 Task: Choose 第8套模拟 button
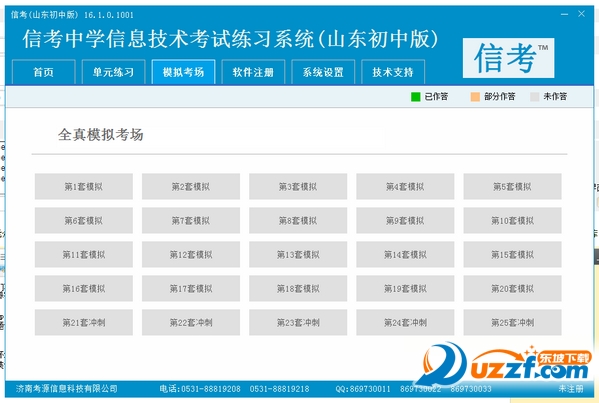[x=298, y=220]
